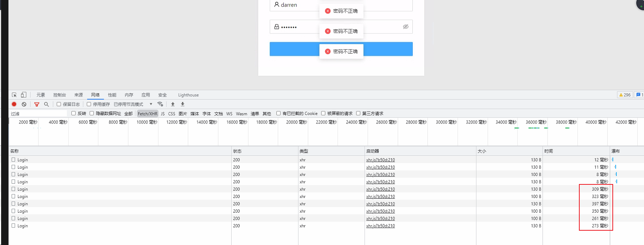Open xhr.js?b50d:210 link in 11 毫秒 row
This screenshot has height=245, width=644.
(380, 167)
